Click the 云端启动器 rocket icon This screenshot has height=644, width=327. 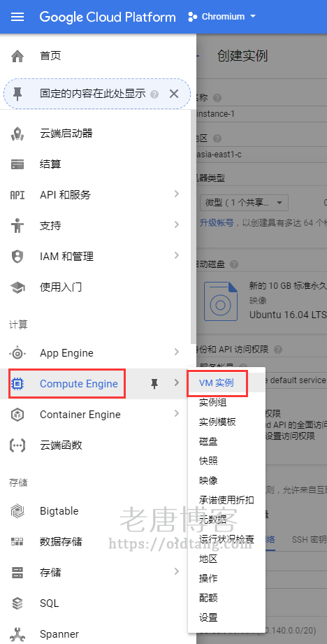pyautogui.click(x=17, y=134)
